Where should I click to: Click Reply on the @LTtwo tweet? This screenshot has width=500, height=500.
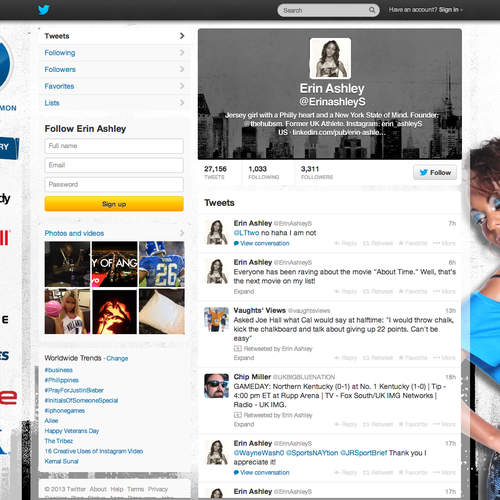(x=345, y=243)
